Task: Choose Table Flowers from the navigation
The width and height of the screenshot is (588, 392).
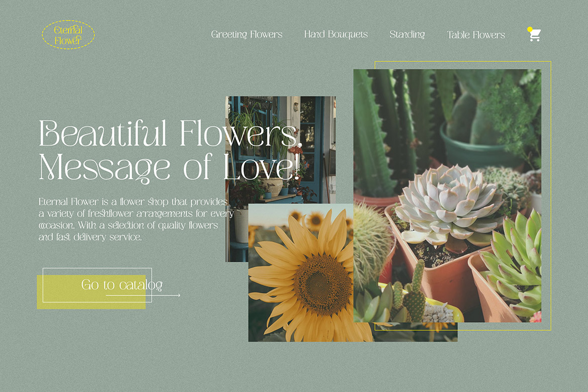Action: (x=476, y=35)
